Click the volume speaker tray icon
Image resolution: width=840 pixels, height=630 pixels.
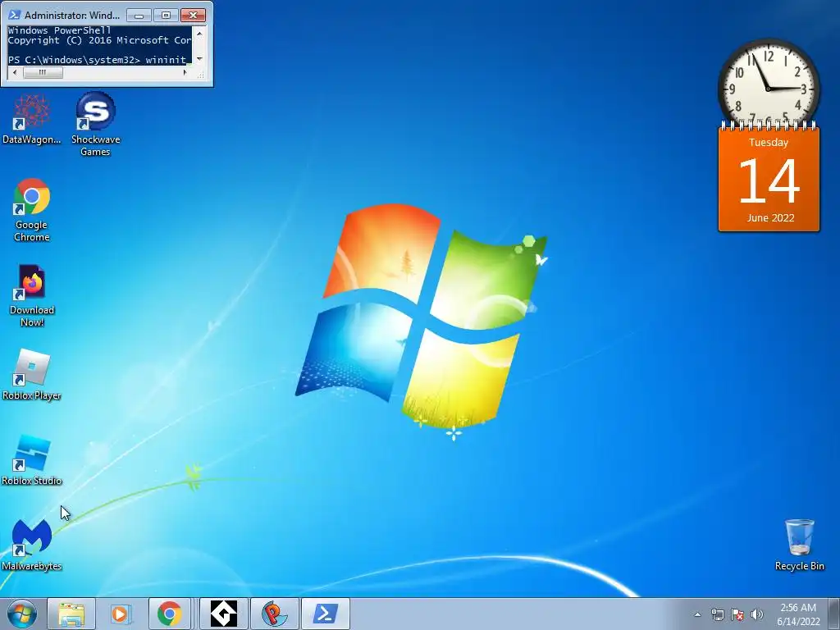click(757, 614)
